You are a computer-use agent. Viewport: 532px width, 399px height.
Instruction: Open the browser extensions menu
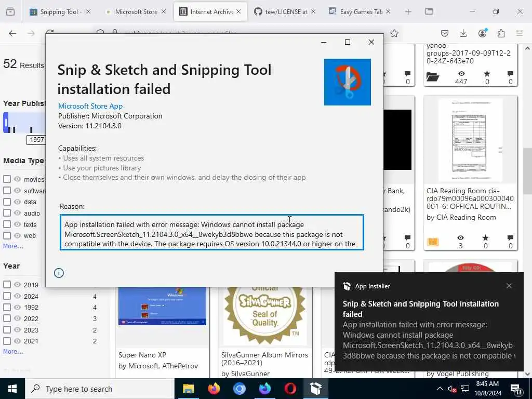pos(501,33)
